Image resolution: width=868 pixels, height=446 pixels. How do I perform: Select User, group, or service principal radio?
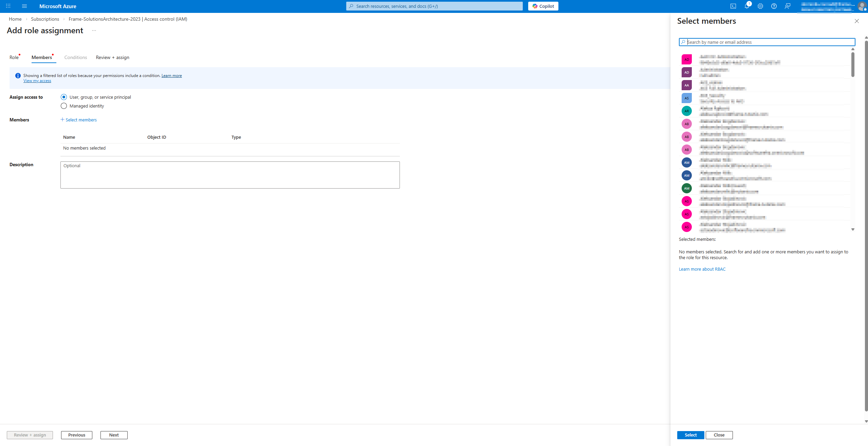click(64, 97)
